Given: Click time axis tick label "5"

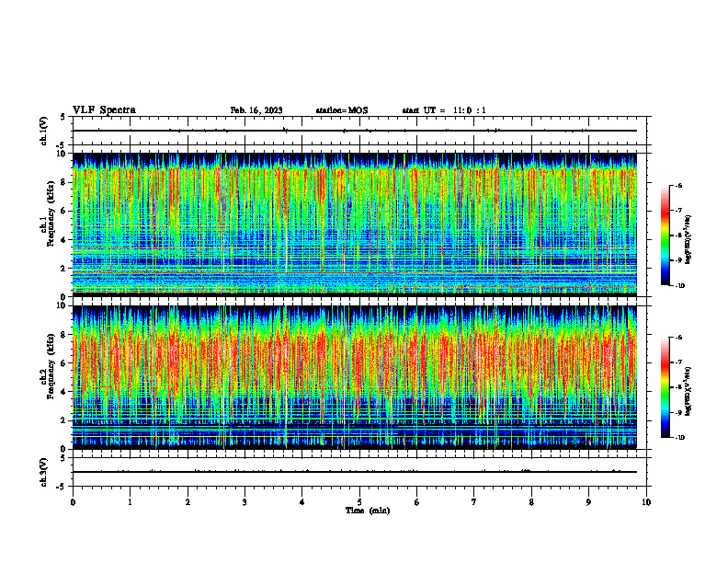Looking at the screenshot, I should [359, 502].
